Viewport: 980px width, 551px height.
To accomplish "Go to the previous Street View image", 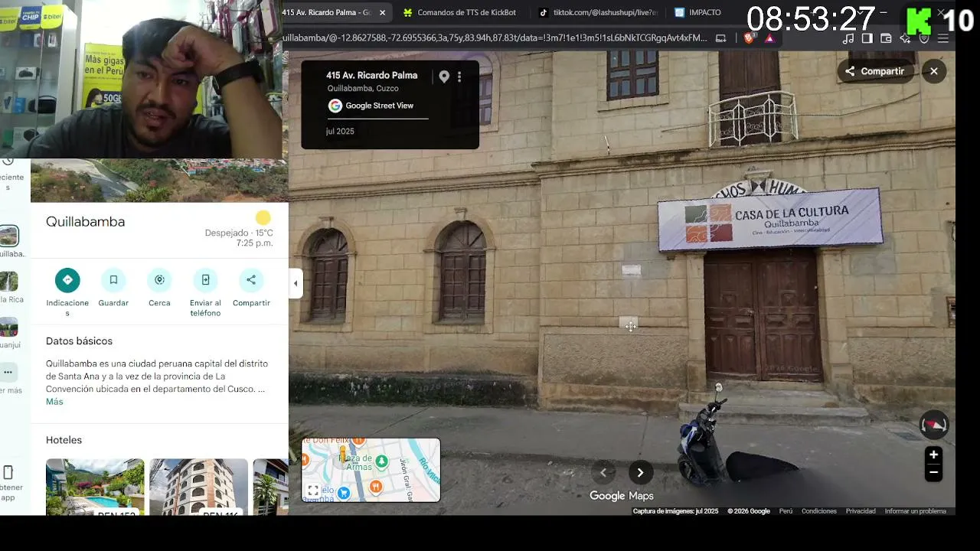I will click(x=603, y=473).
